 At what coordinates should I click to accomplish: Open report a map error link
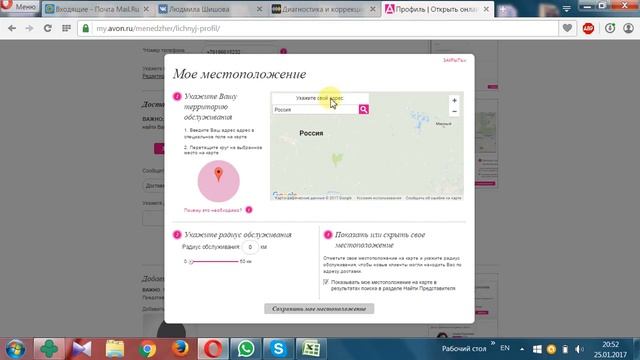tap(433, 198)
